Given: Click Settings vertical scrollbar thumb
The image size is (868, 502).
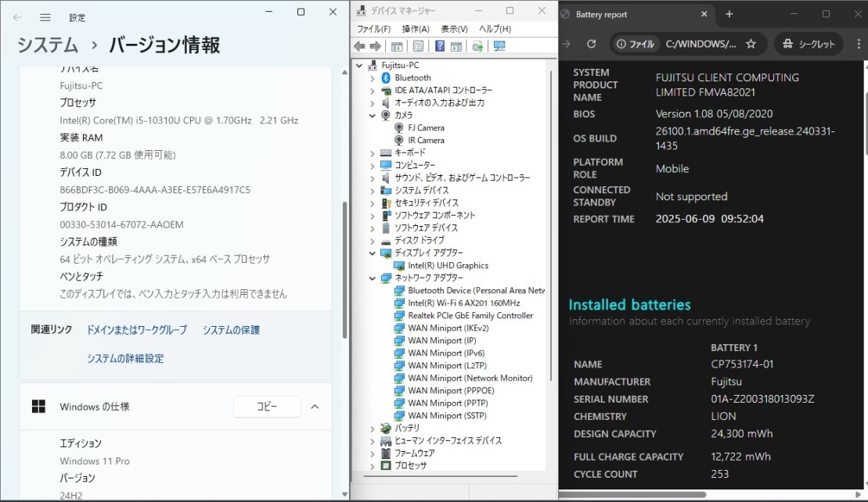Looking at the screenshot, I should pyautogui.click(x=344, y=270).
